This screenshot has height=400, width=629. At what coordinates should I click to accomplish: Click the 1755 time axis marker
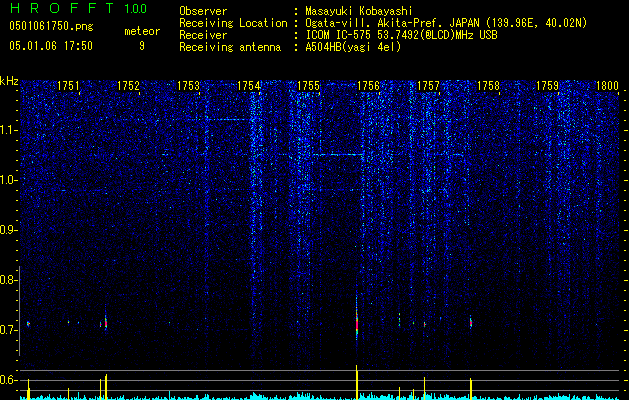pyautogui.click(x=308, y=85)
